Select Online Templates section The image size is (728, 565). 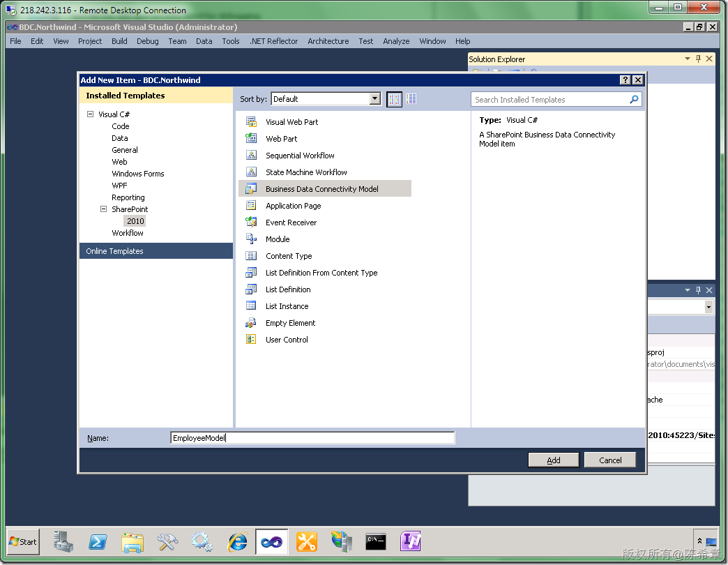coord(156,251)
